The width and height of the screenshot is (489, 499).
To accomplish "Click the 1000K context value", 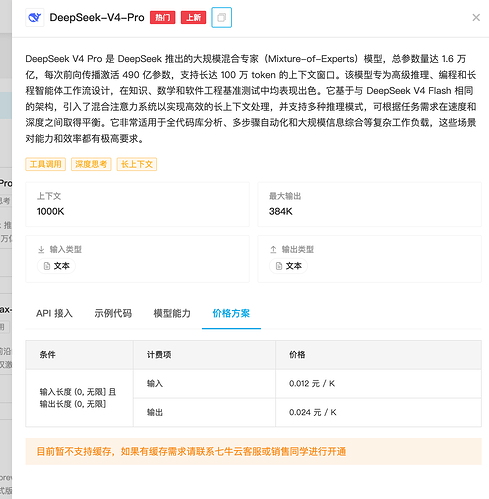I will click(50, 211).
